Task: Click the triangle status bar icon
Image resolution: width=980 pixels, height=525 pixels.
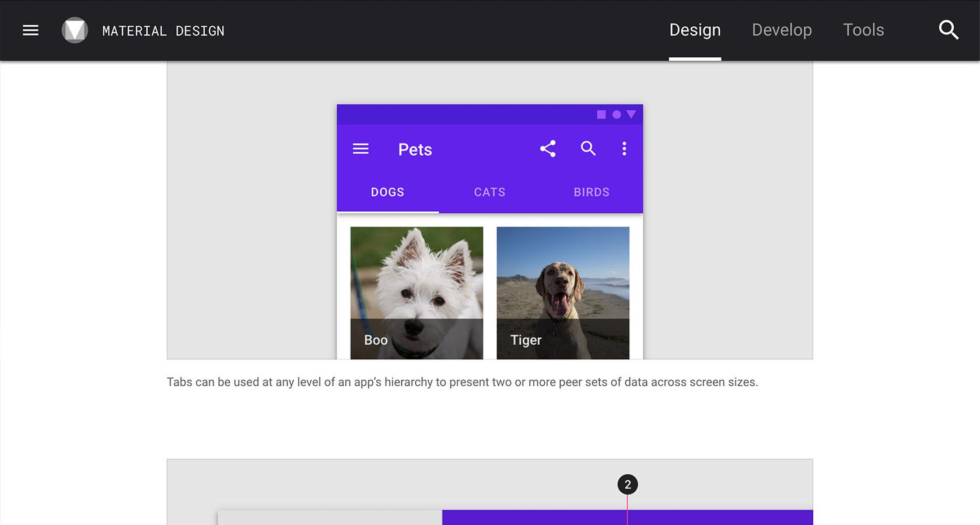Action: (x=631, y=114)
